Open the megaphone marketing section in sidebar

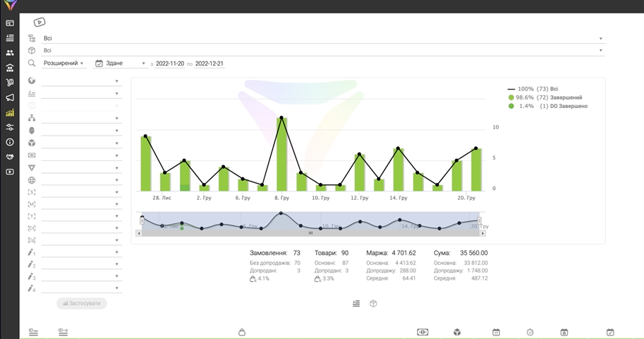tap(10, 97)
